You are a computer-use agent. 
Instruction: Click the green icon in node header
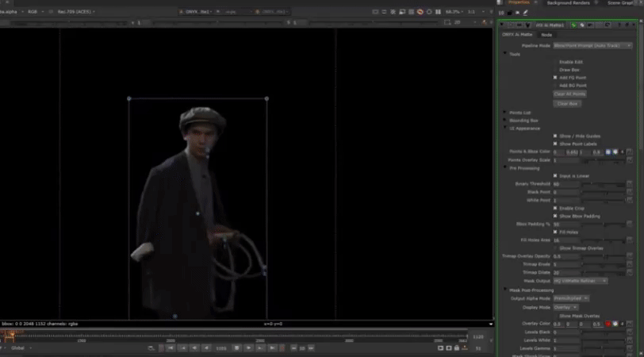click(x=573, y=25)
